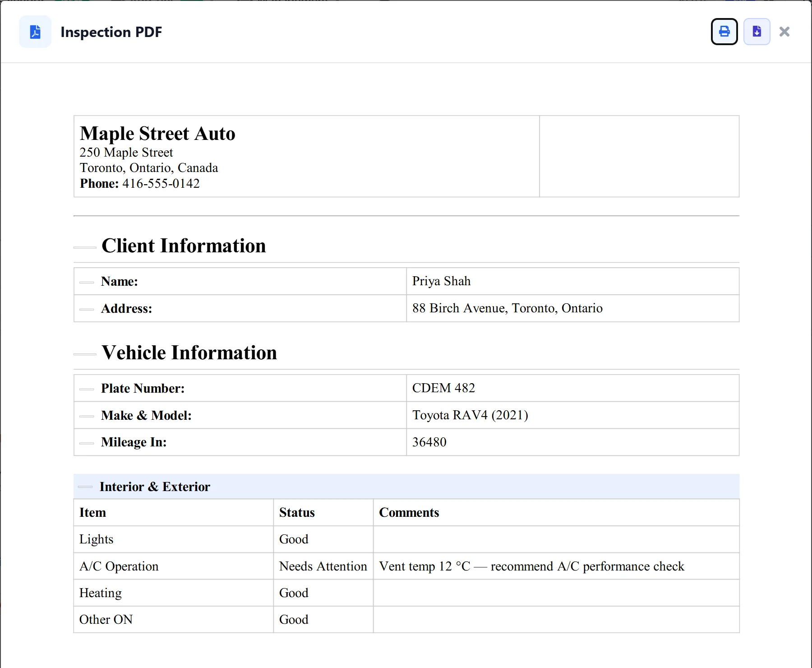Click the '250 Maple Street' address line
Screen dimensions: 812x668
tap(126, 153)
